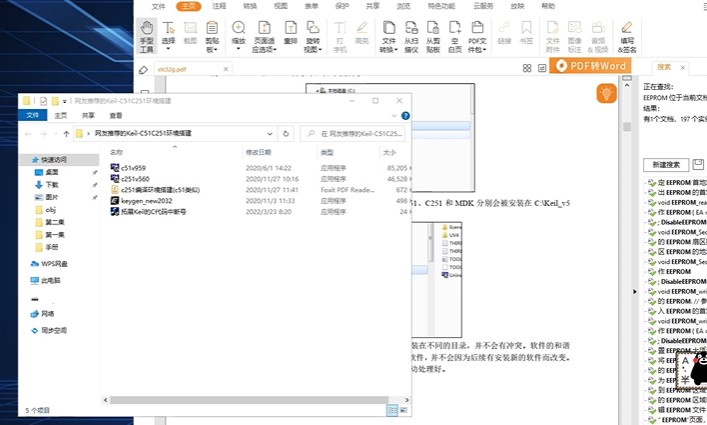Select the 手型工具 hand tool in Foxit
Viewport: 707px width, 425px height.
tap(147, 37)
